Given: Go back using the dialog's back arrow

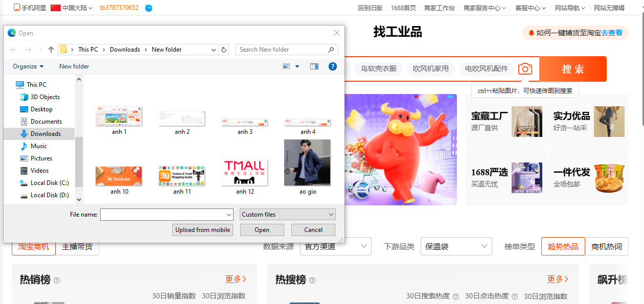Looking at the screenshot, I should click(14, 50).
